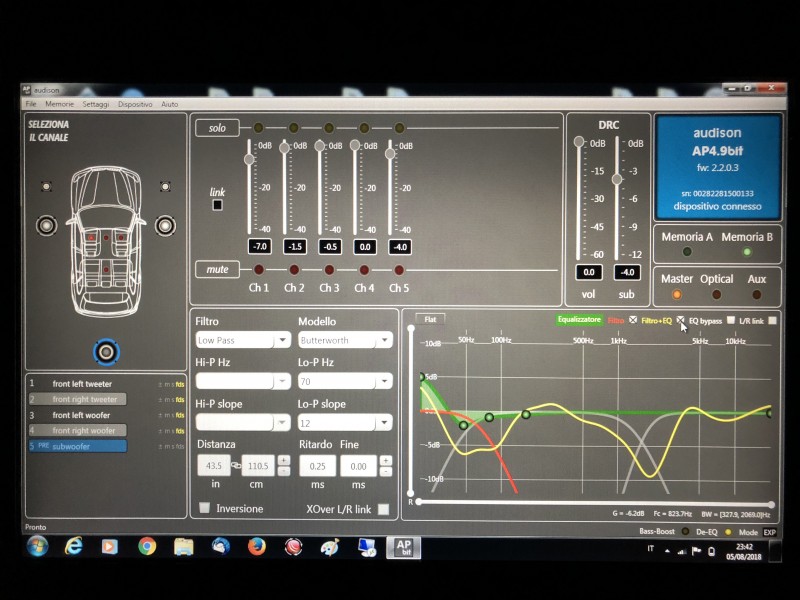Tick the XOver L/R link checkbox
This screenshot has width=800, height=600.
click(x=383, y=509)
